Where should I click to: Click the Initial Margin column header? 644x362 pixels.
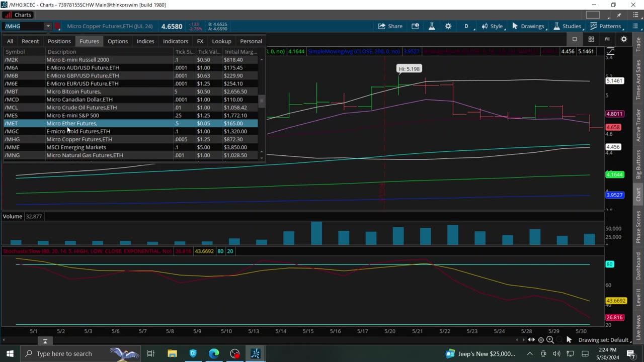[x=241, y=52]
